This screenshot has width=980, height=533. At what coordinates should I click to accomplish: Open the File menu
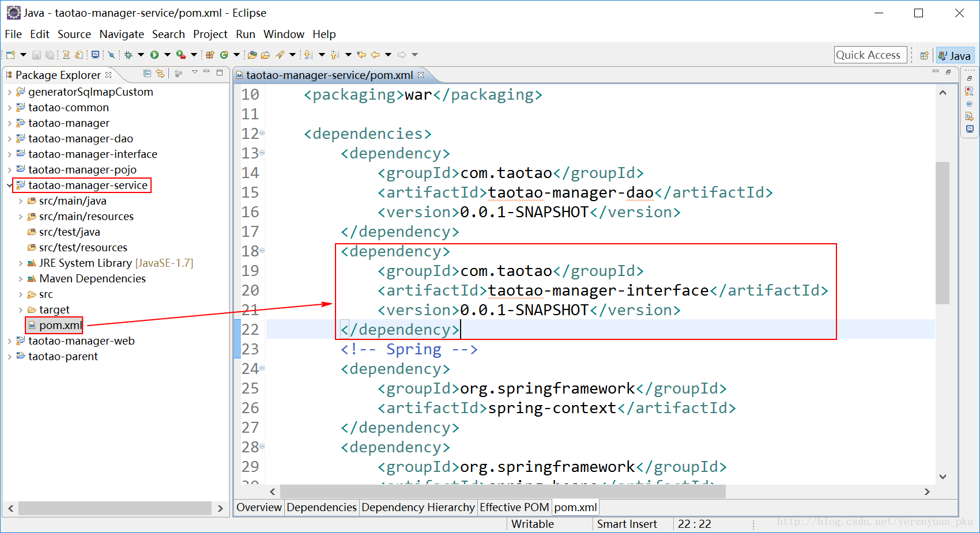pyautogui.click(x=13, y=34)
